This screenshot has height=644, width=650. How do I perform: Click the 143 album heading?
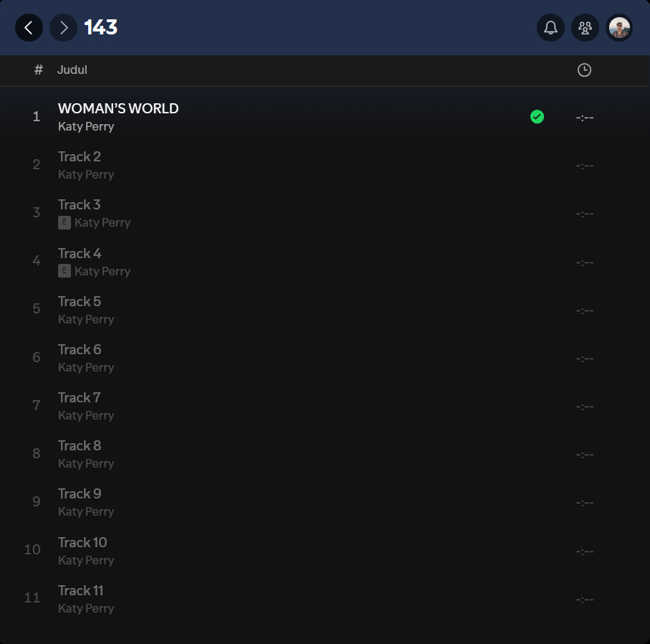point(101,28)
